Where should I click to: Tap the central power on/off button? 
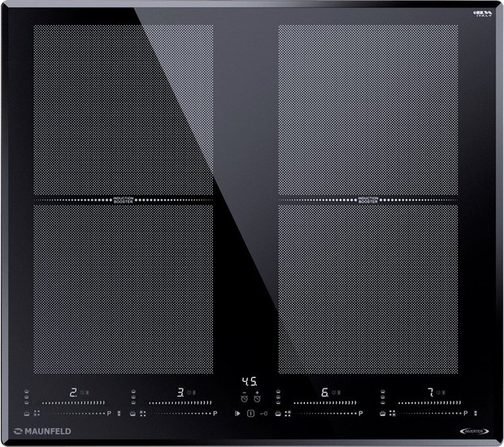coord(250,414)
